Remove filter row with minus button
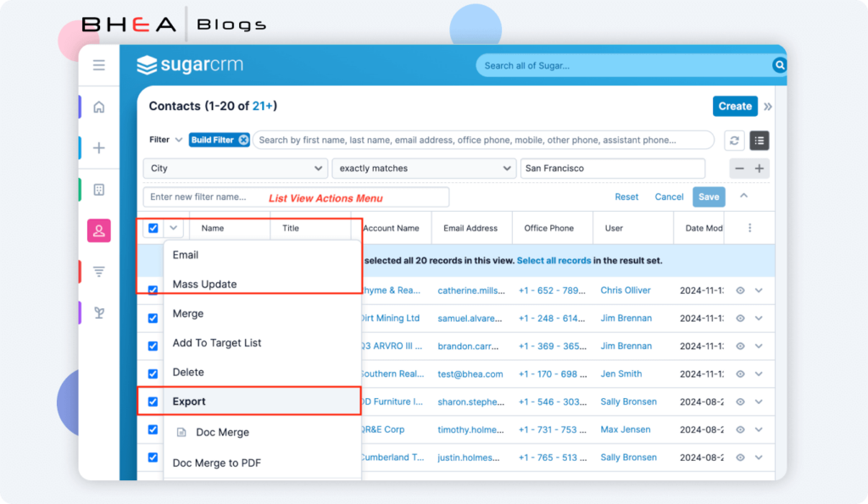Image resolution: width=868 pixels, height=504 pixels. (739, 169)
